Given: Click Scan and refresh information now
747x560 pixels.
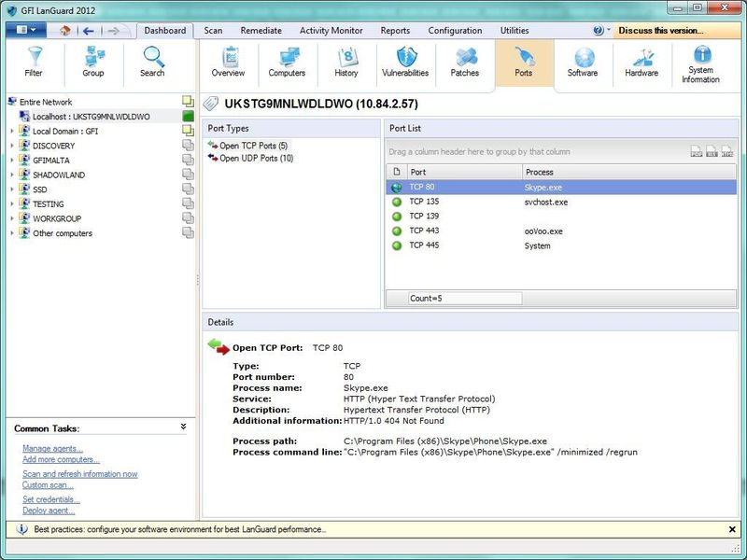Looking at the screenshot, I should click(79, 474).
